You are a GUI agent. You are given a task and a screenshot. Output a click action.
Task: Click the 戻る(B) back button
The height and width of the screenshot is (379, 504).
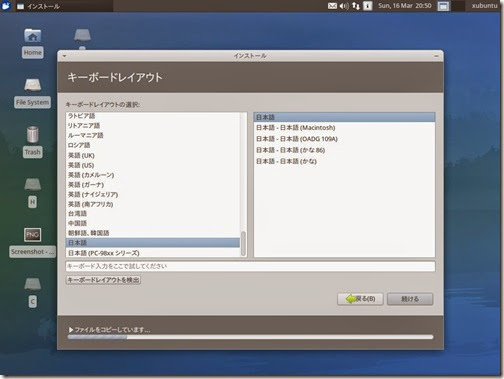tap(360, 299)
